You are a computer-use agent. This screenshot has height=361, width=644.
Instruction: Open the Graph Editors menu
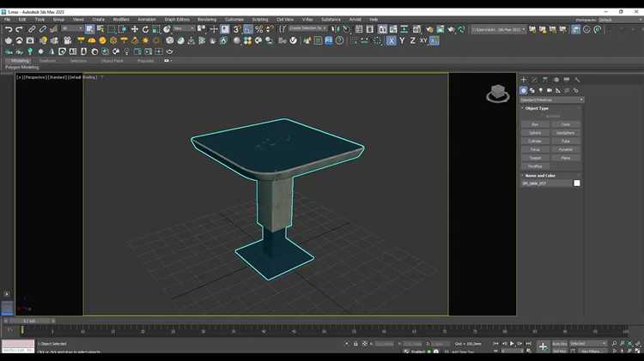[177, 19]
